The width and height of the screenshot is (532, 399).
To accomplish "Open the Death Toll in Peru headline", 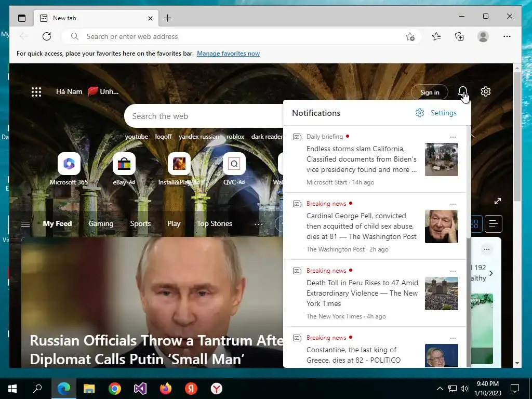I will click(x=362, y=293).
